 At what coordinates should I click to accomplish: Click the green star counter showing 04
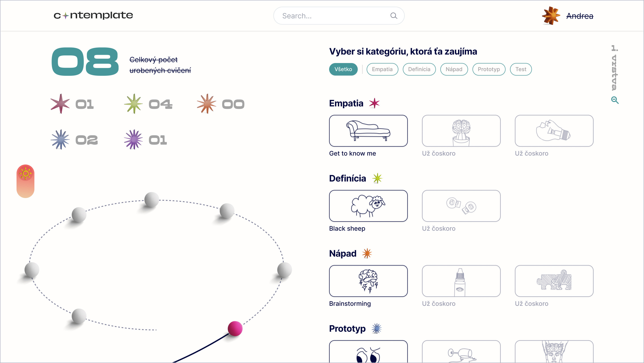point(134,104)
